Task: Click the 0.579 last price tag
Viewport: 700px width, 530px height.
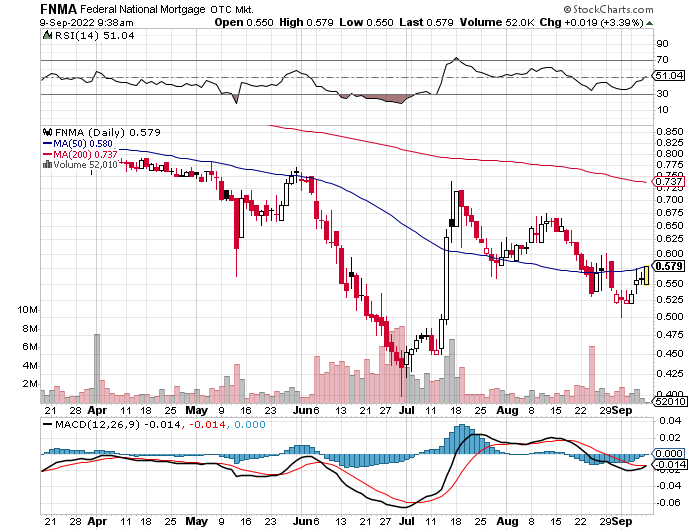Action: 668,266
